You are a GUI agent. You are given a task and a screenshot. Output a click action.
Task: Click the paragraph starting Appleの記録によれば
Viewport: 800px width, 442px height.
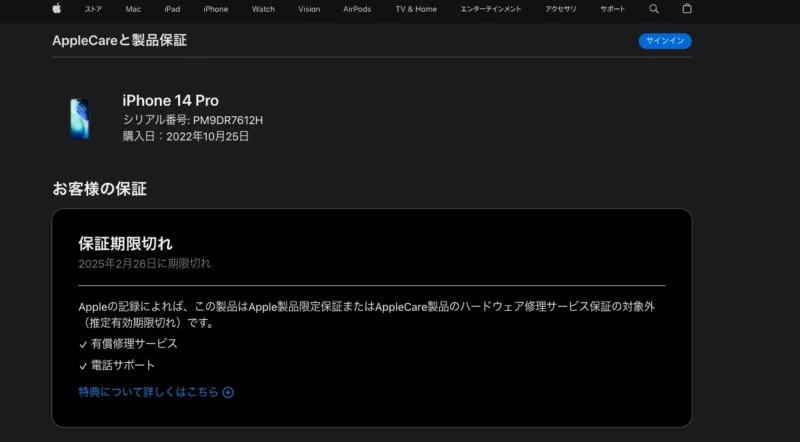pos(367,314)
